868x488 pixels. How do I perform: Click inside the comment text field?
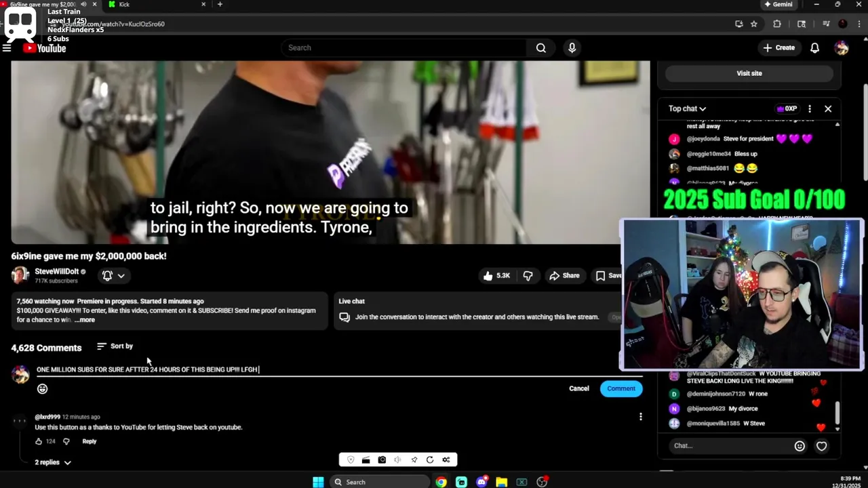pos(339,369)
